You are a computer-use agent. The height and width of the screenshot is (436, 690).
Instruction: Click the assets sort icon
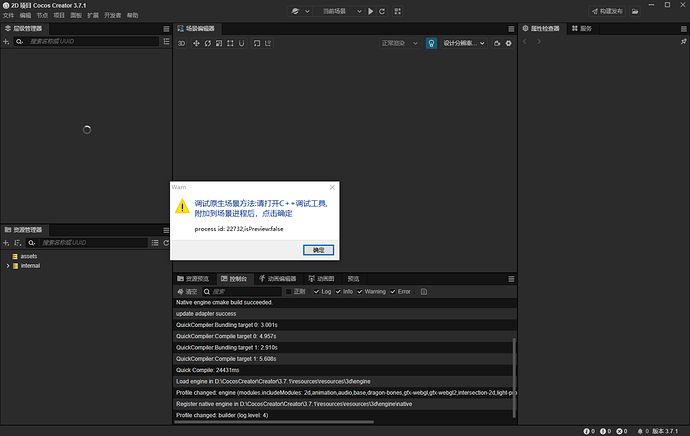[x=18, y=243]
